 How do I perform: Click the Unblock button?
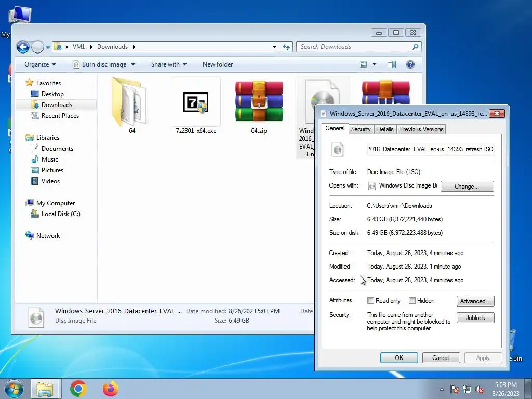tap(475, 318)
